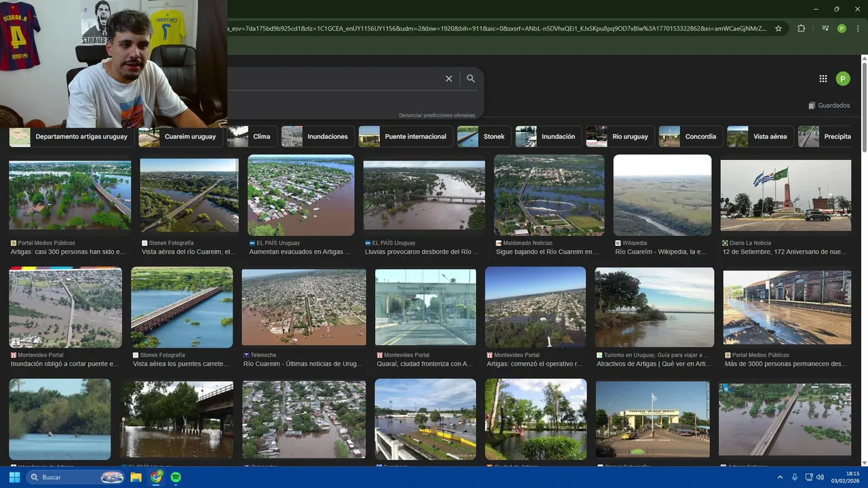Open the network status tray icon

tap(810, 477)
